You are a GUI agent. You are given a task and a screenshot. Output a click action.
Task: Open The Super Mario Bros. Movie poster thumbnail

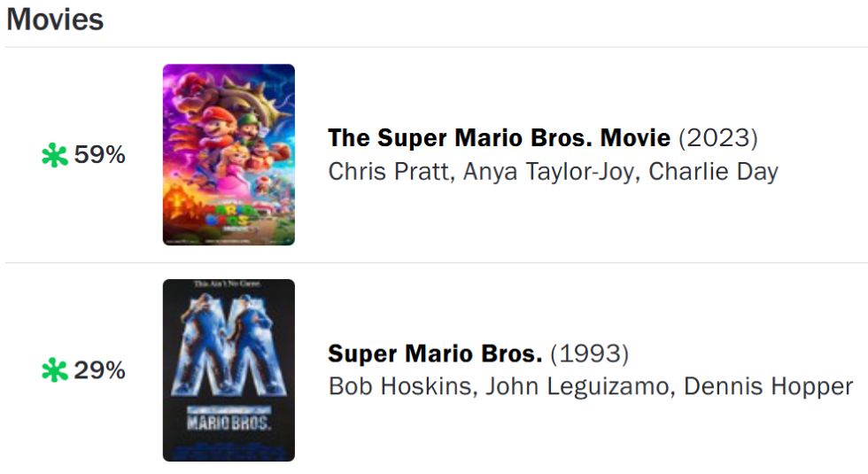click(229, 154)
